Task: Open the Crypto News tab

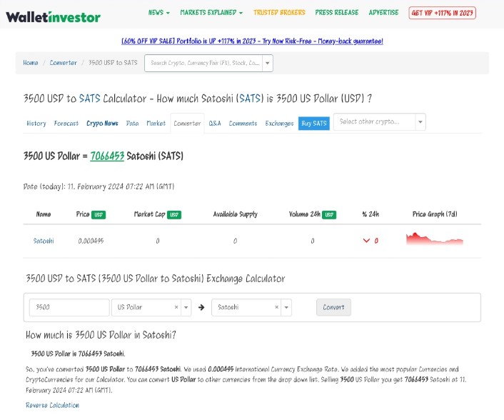Action: [102, 124]
